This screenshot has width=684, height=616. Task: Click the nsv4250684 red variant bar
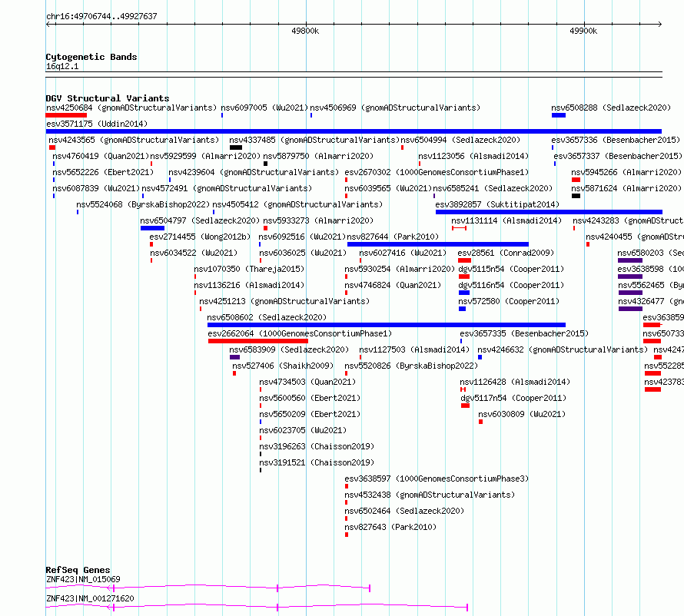pos(66,115)
